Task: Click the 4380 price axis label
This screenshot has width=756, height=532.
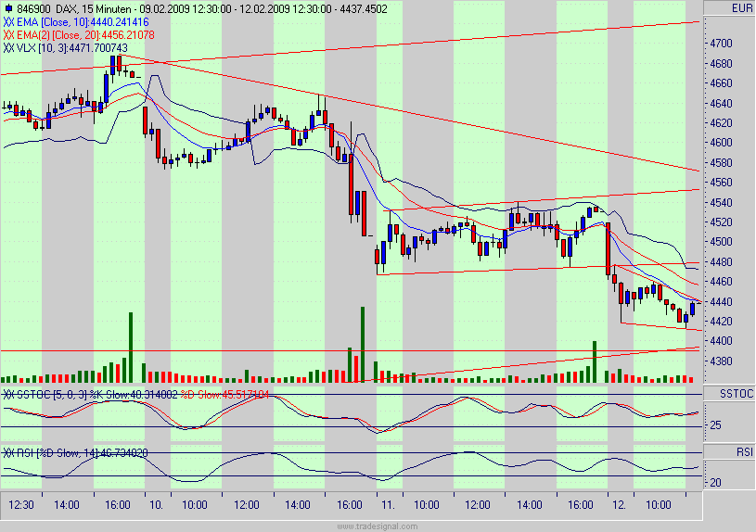Action: coord(721,361)
